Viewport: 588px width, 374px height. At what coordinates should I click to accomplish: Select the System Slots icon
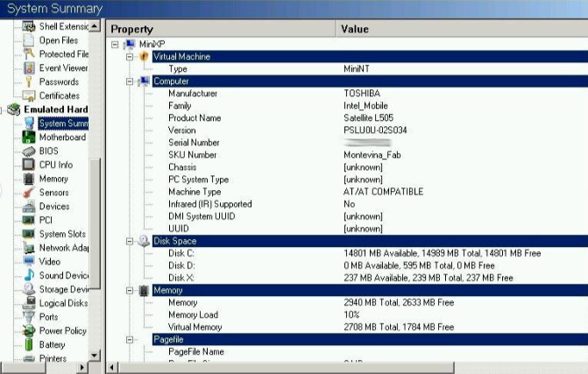[29, 234]
